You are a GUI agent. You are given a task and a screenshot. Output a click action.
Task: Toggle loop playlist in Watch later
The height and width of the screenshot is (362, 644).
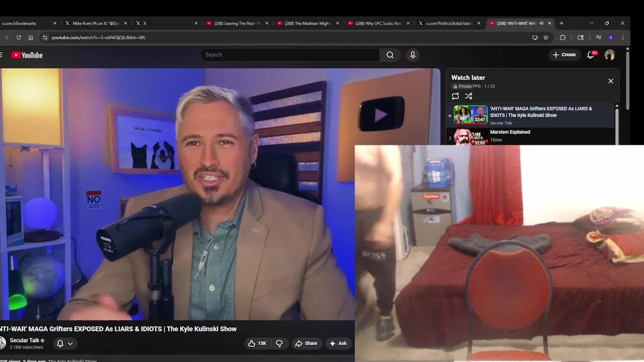[455, 96]
